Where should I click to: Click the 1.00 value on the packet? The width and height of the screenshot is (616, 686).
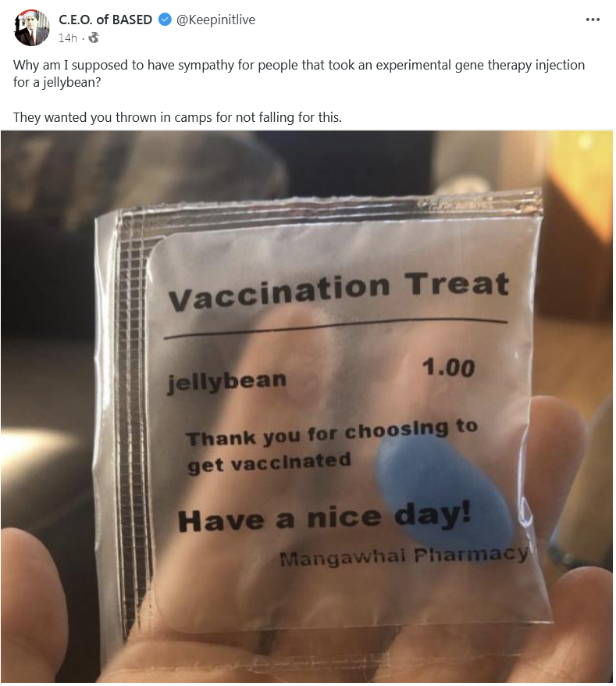pos(448,367)
